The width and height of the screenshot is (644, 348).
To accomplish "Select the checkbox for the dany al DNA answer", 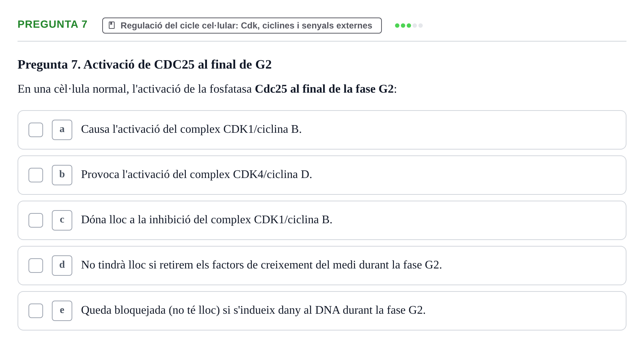I will click(36, 311).
